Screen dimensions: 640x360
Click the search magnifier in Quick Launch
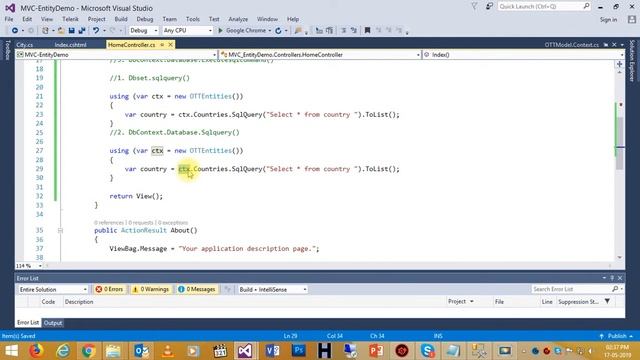(586, 6)
